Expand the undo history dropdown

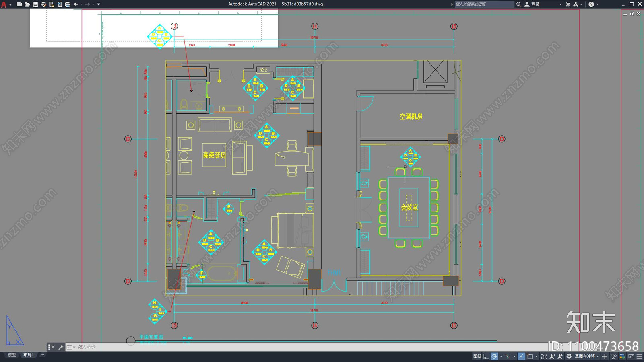82,4
